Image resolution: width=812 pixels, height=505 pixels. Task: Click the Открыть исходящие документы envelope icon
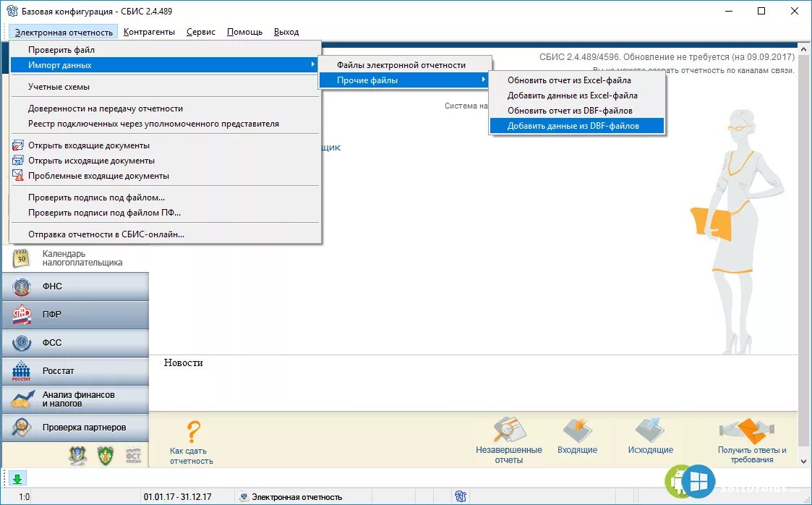coord(18,161)
